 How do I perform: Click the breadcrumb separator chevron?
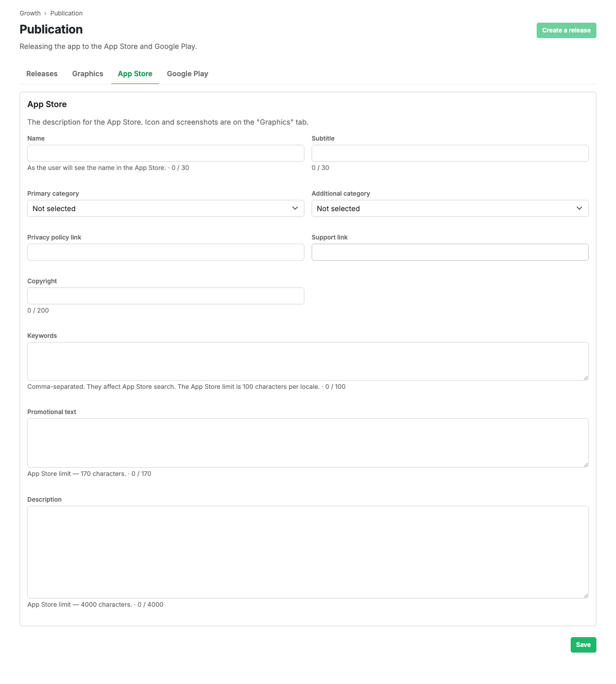[x=45, y=13]
